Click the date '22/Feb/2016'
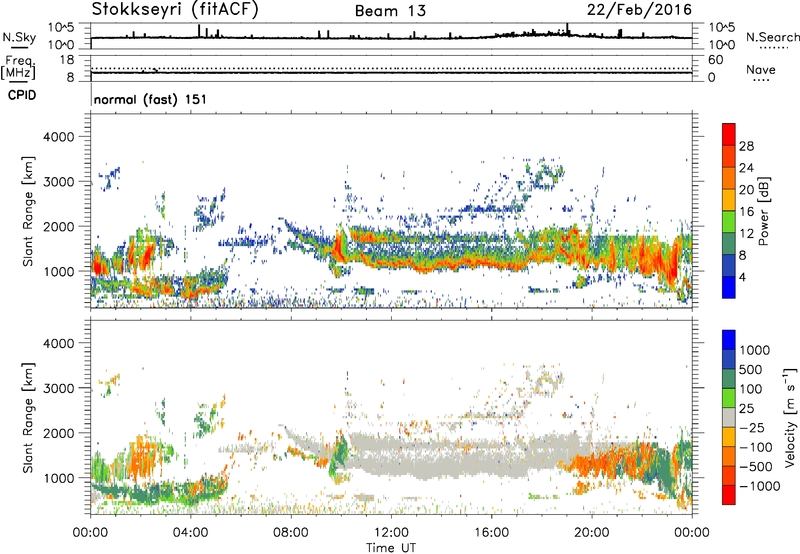 coord(639,10)
